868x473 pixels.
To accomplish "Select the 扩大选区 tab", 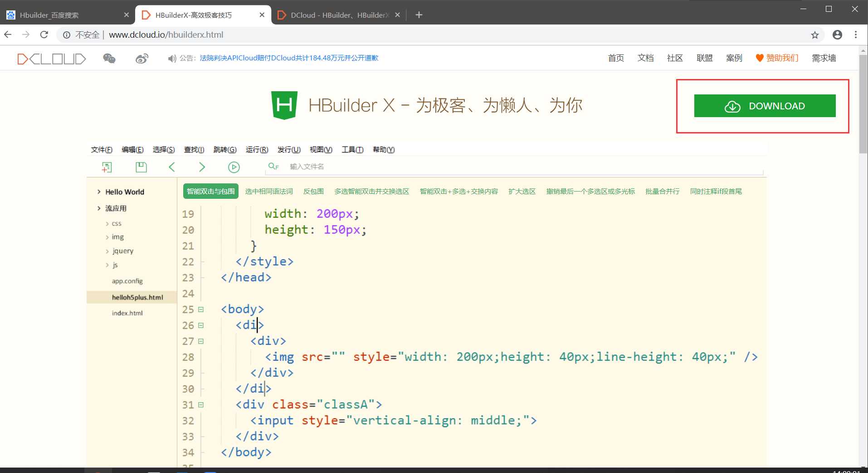I will [x=522, y=192].
